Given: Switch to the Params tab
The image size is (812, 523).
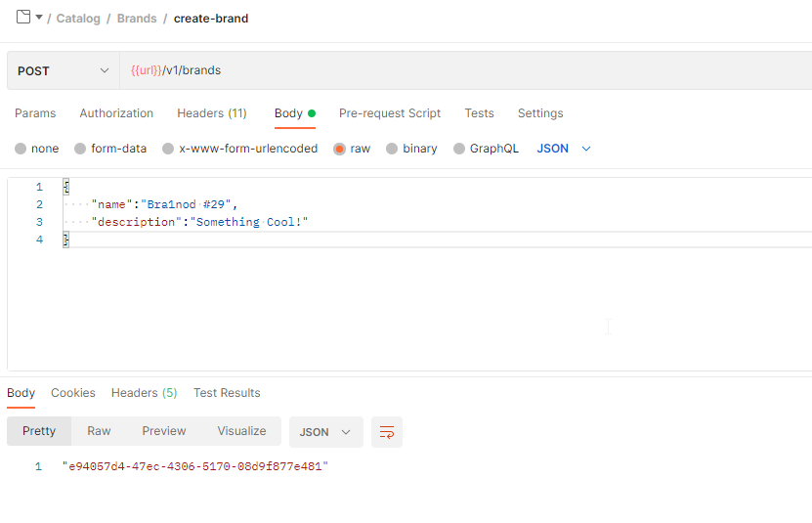Looking at the screenshot, I should [35, 113].
